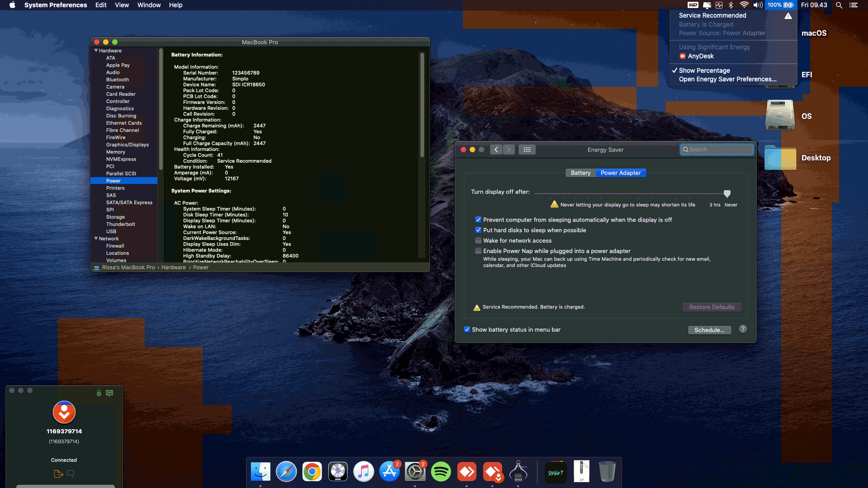Open App Store from the Dock
The height and width of the screenshot is (488, 868).
389,472
